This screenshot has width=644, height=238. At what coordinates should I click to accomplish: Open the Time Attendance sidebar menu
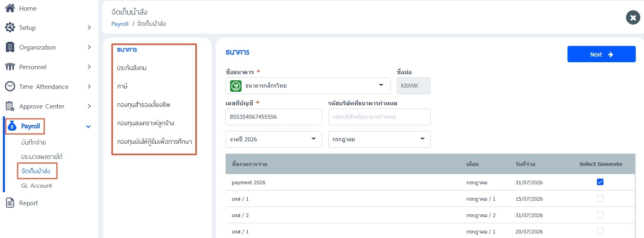[44, 86]
